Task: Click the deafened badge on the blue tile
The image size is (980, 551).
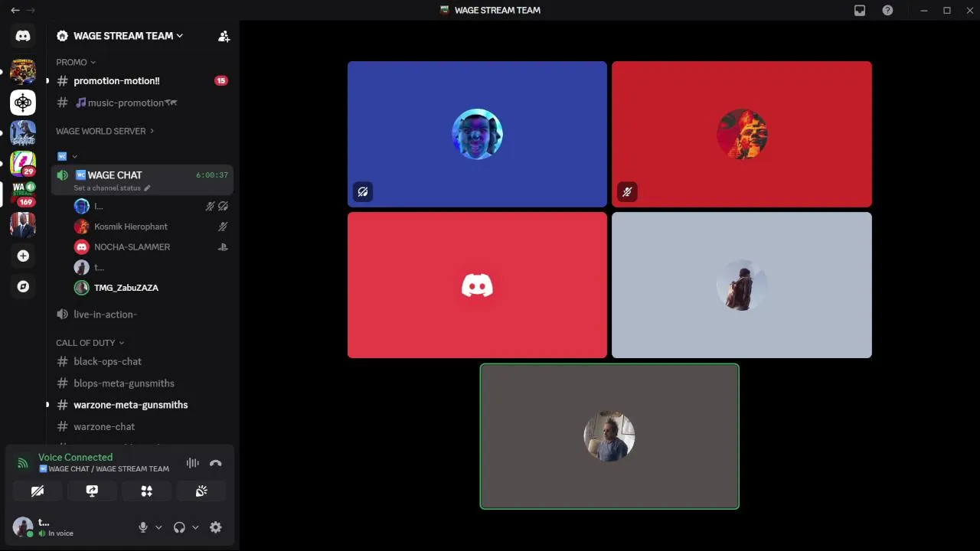Action: point(363,192)
